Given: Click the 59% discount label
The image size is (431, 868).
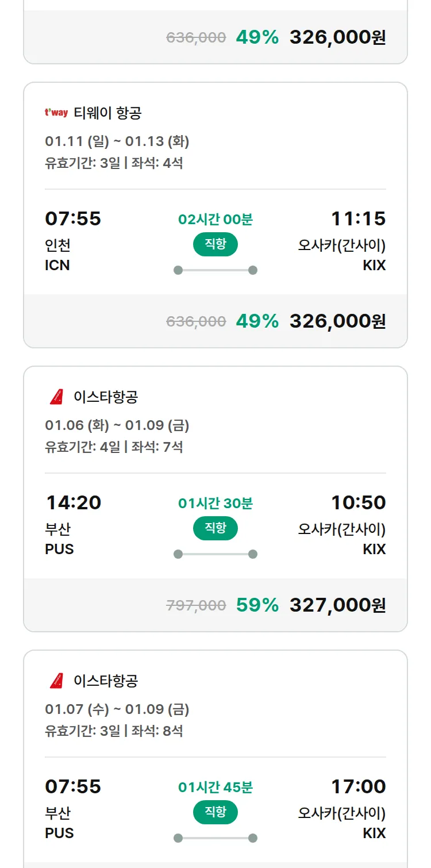Looking at the screenshot, I should [x=257, y=605].
